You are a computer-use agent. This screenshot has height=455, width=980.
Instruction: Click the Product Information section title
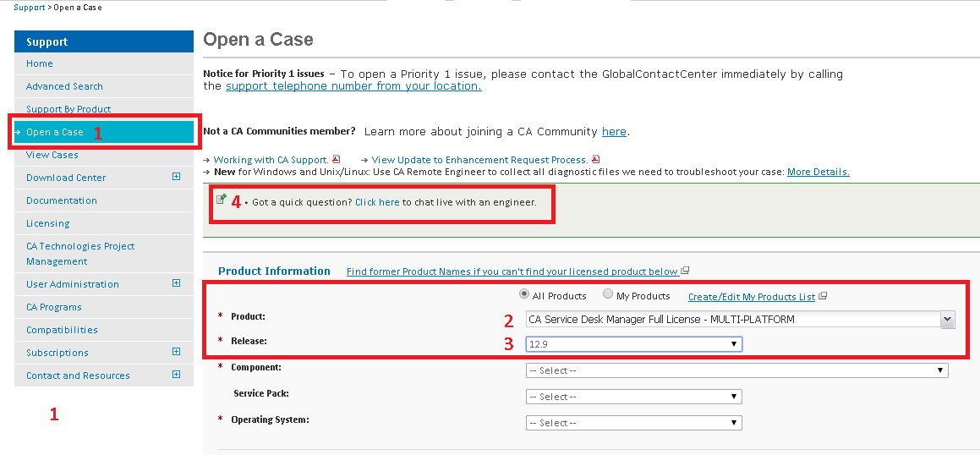point(274,271)
